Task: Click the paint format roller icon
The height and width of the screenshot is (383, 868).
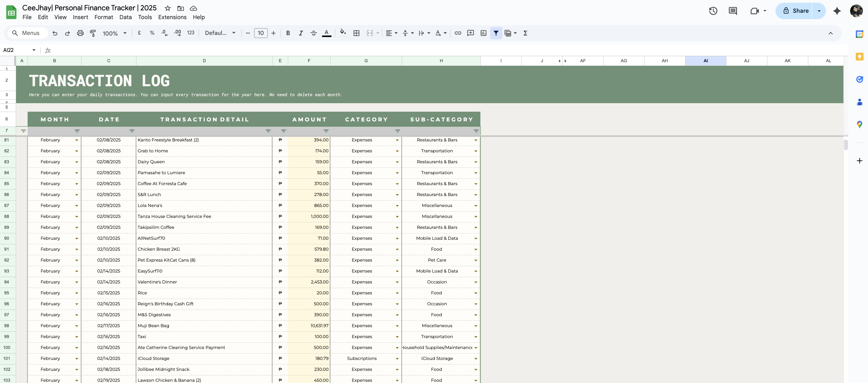Action: (93, 33)
